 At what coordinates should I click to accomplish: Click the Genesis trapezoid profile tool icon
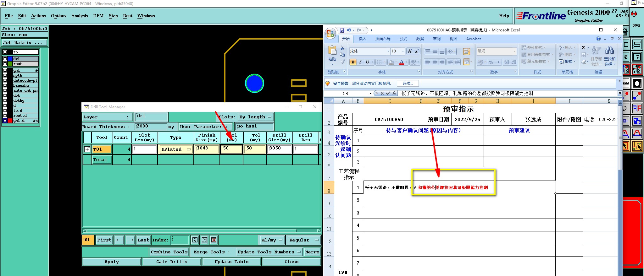637,134
